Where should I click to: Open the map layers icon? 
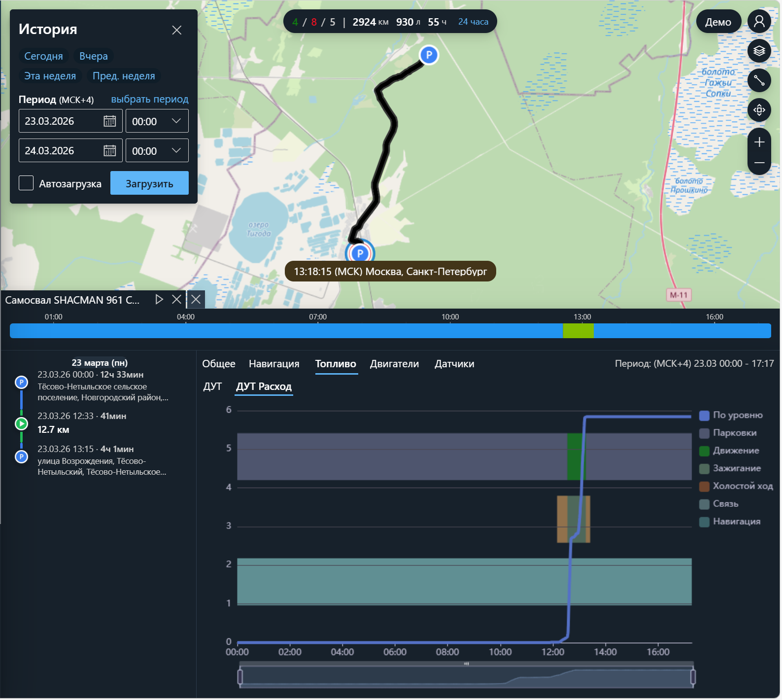pos(759,51)
